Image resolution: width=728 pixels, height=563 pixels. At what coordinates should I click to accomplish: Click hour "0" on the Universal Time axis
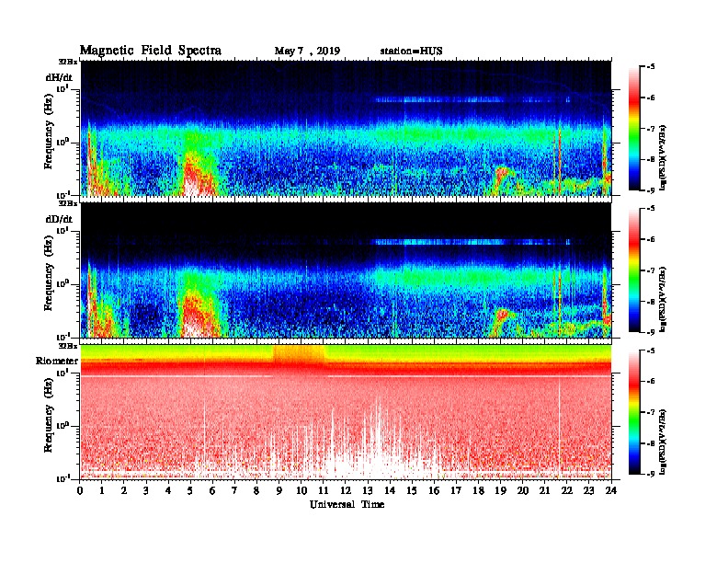[80, 490]
